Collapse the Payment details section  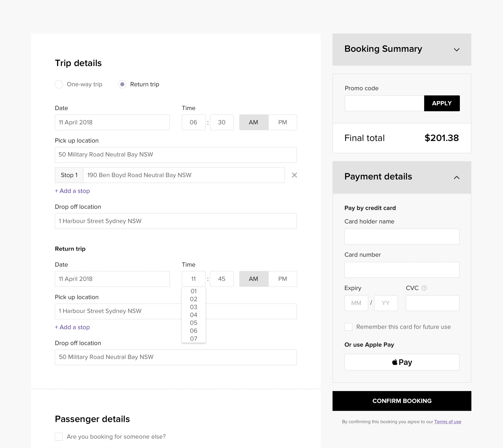click(x=457, y=178)
